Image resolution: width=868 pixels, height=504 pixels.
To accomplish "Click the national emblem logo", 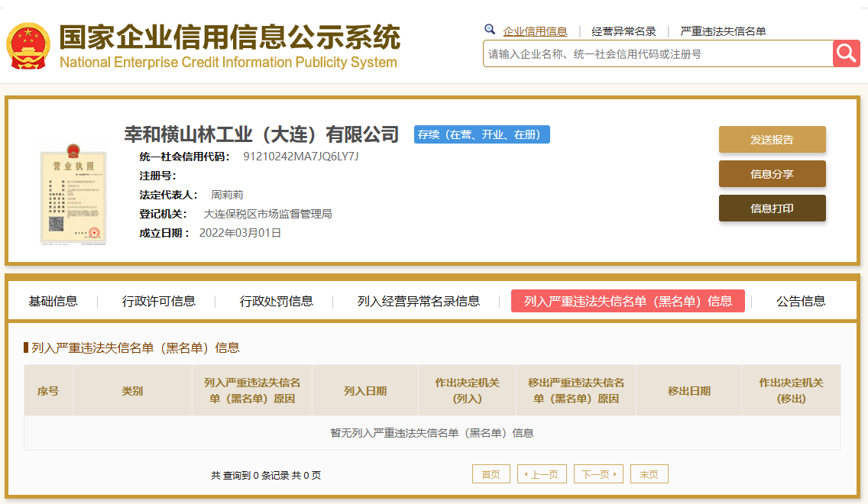I will 28,46.
